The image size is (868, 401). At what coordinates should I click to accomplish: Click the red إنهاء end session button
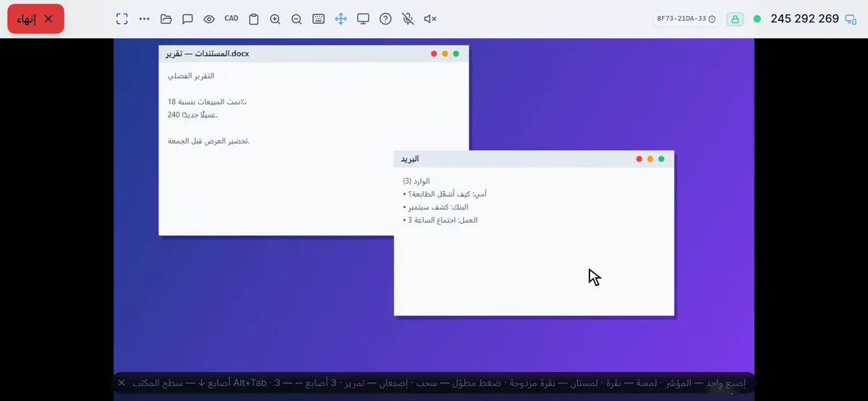click(x=35, y=19)
